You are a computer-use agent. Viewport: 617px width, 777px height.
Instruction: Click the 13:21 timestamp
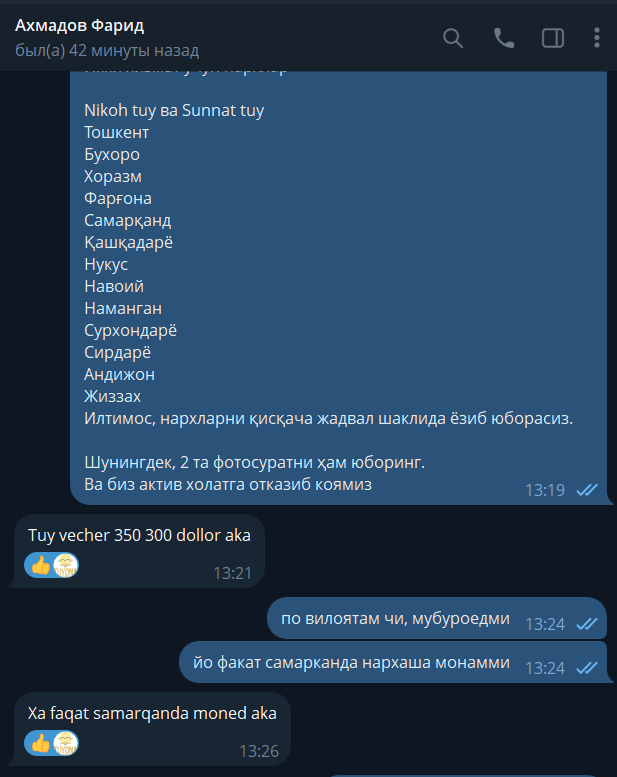pos(232,573)
